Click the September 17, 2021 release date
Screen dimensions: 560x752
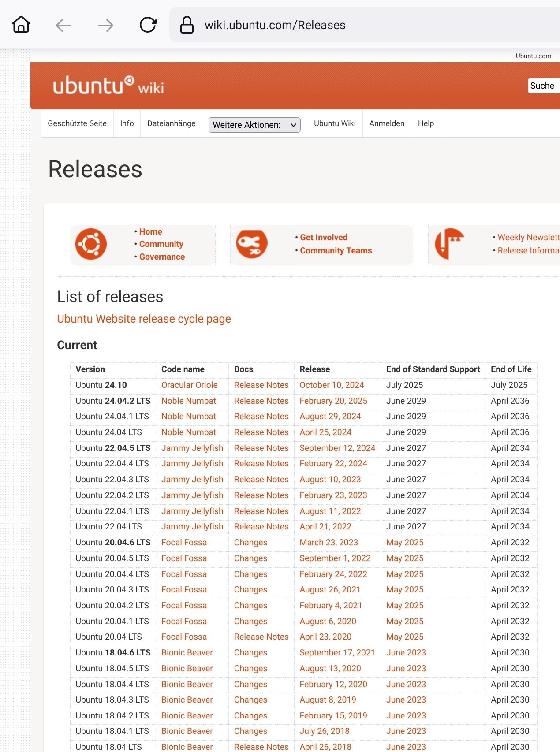[337, 652]
